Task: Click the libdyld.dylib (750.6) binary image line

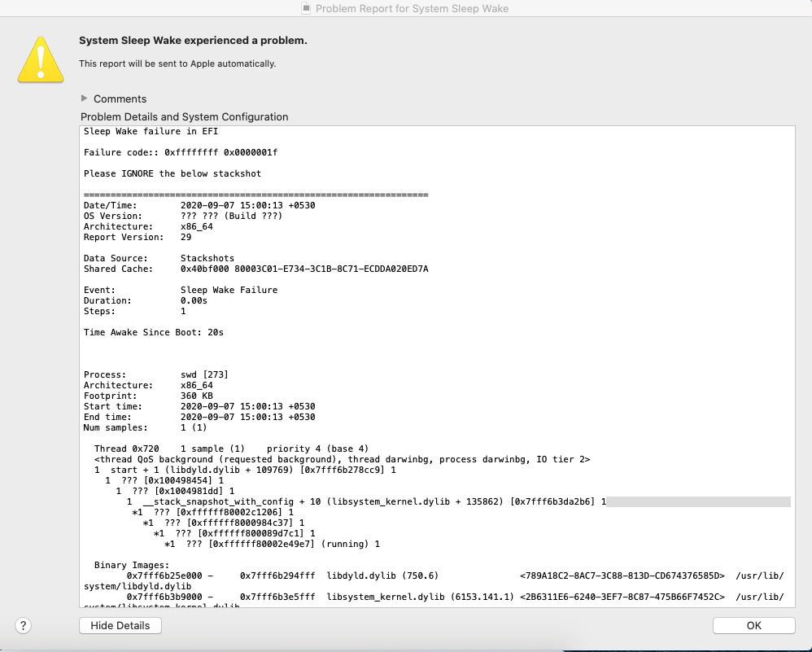Action: pyautogui.click(x=434, y=581)
